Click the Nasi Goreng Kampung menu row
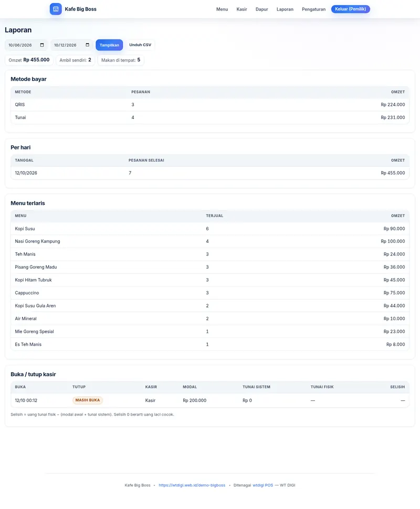 click(x=210, y=241)
